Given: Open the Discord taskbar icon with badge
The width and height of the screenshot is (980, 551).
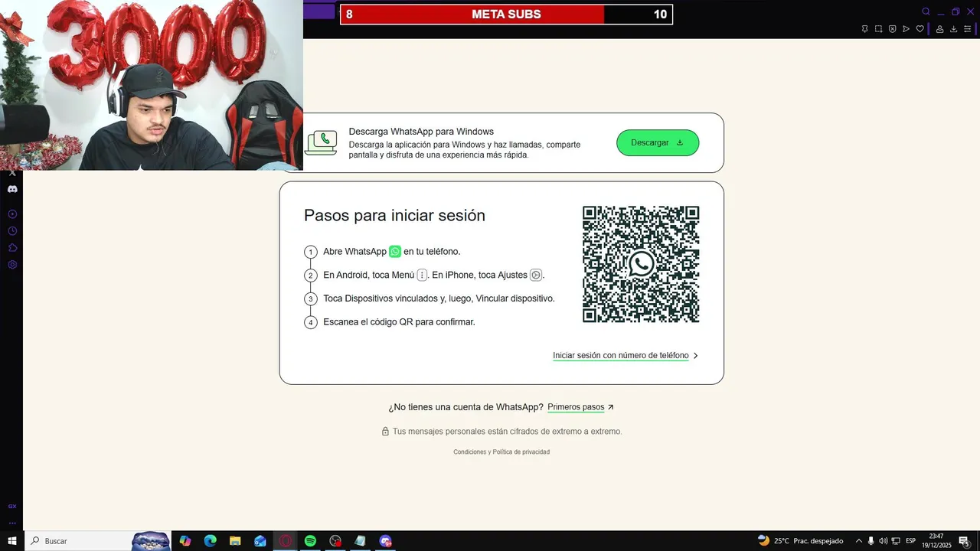Looking at the screenshot, I should 385,541.
